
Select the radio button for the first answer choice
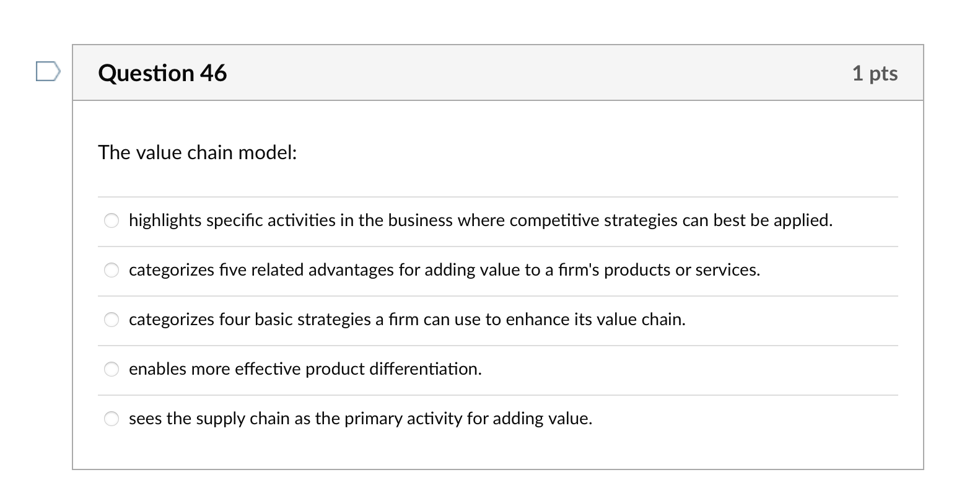112,220
